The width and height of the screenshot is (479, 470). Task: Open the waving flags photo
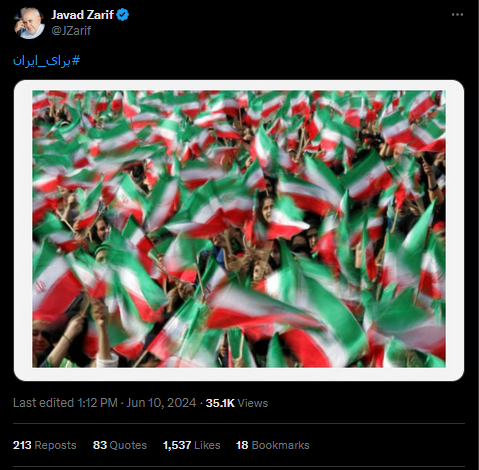click(239, 229)
